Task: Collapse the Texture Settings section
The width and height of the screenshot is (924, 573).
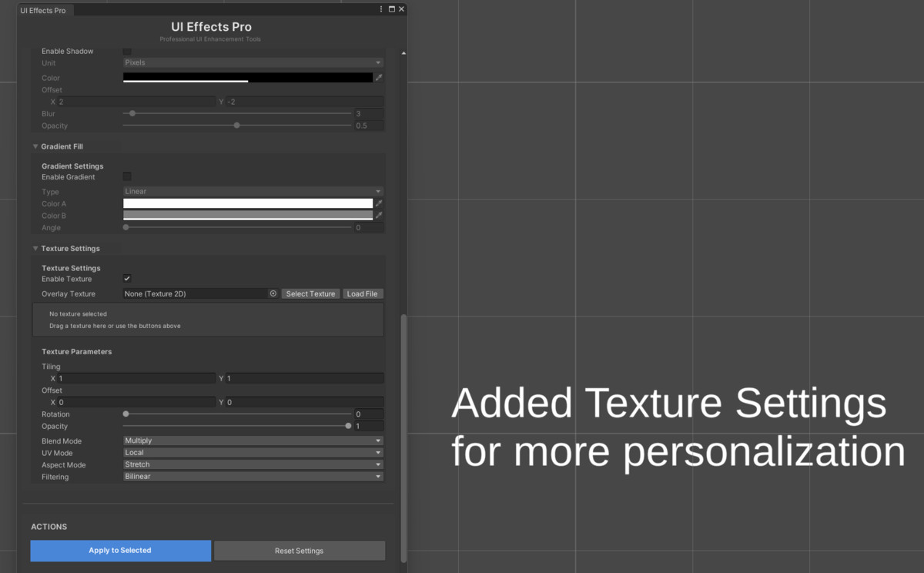Action: point(35,248)
